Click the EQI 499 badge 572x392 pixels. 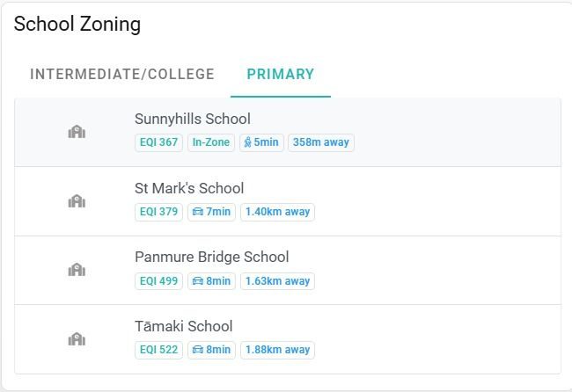coord(158,281)
